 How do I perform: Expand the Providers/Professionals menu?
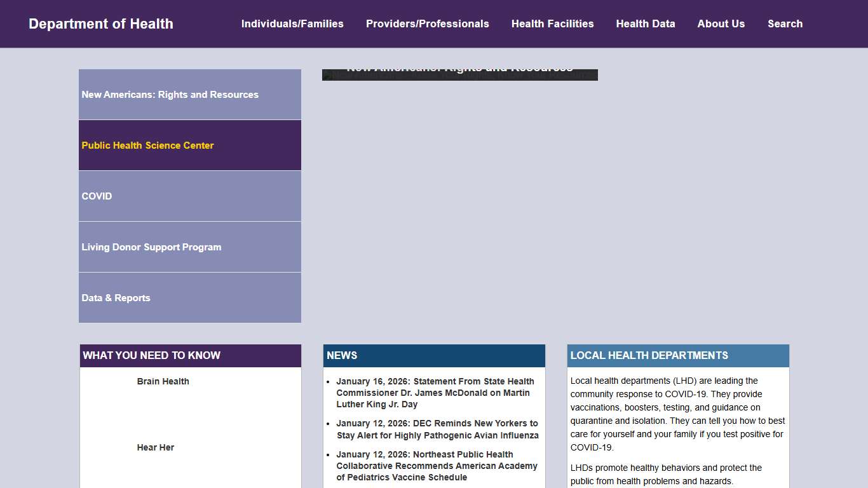427,24
